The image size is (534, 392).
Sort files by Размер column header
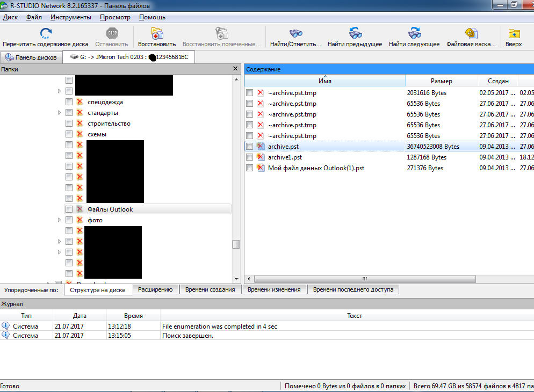pos(442,81)
